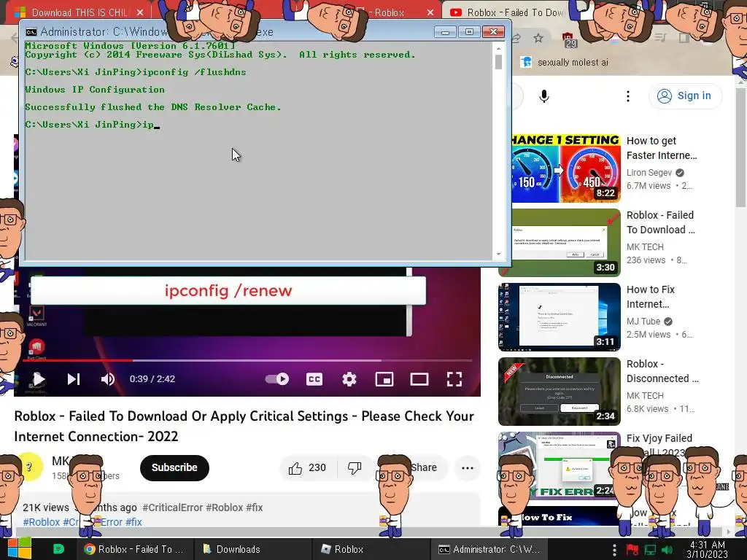Mute the video volume
This screenshot has width=747, height=560.
[108, 379]
